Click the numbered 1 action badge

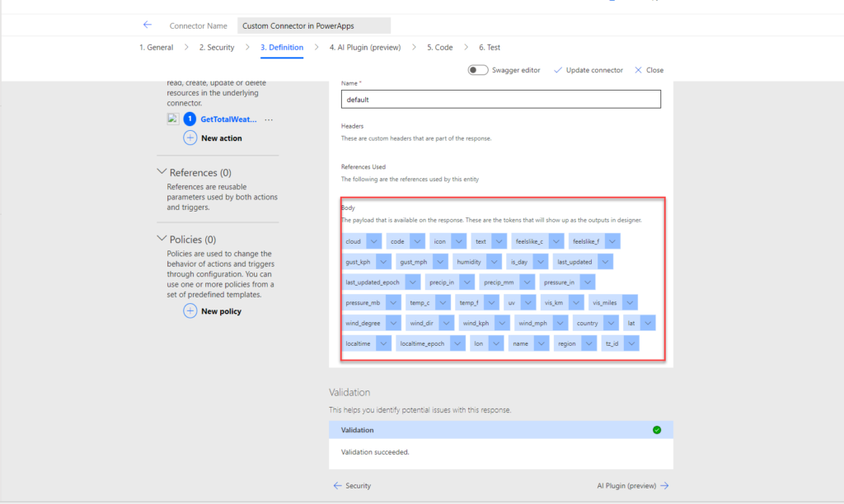click(x=190, y=119)
